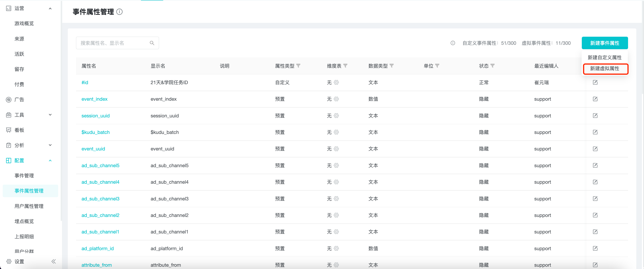
Task: Open the session_uuid attribute link
Action: coord(95,116)
